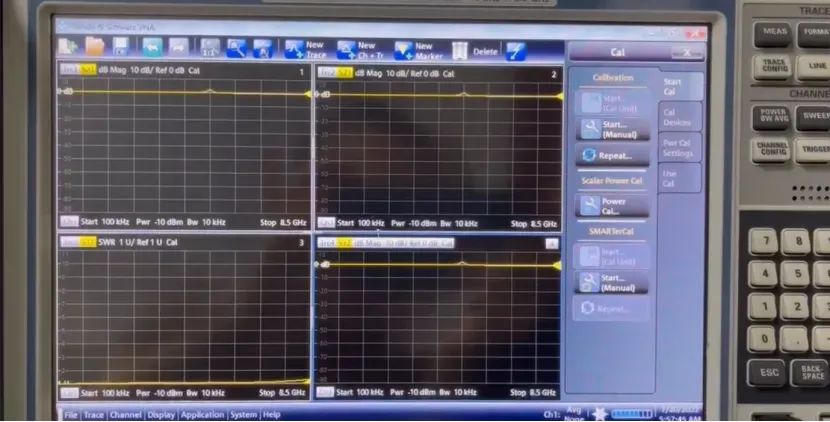The height and width of the screenshot is (422, 830).
Task: Click the Ch1 label under diagram 1
Action: [69, 222]
